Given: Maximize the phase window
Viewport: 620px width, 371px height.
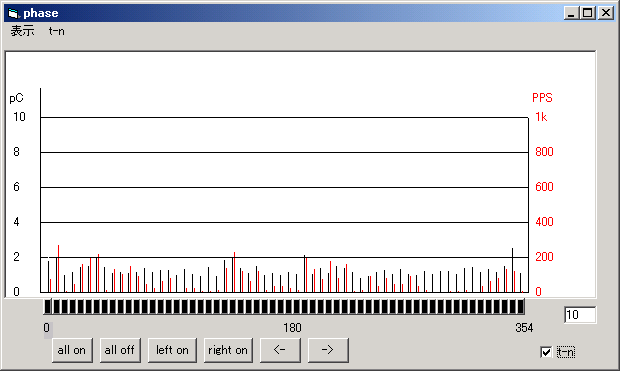Looking at the screenshot, I should [x=588, y=13].
